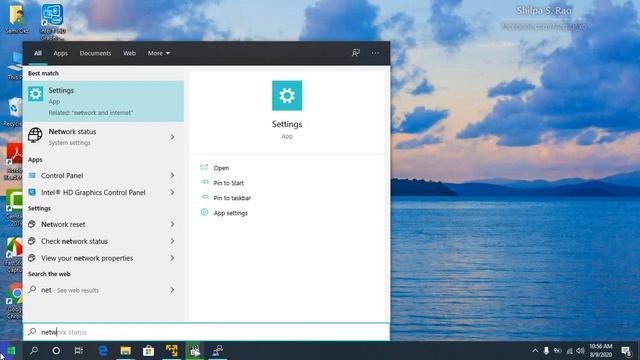Click Pin to Start for Settings
This screenshot has height=360, width=640.
pyautogui.click(x=229, y=183)
